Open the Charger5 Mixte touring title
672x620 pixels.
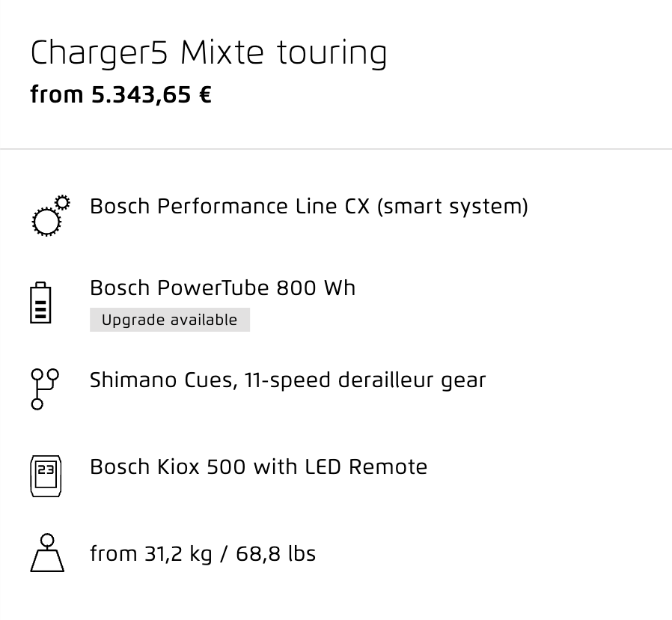pos(209,53)
